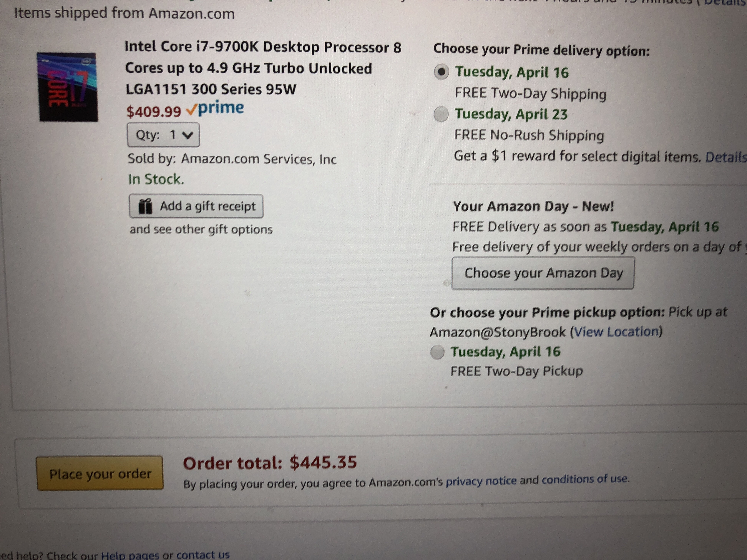747x560 pixels.
Task: Open the conditions of use link
Action: click(x=585, y=479)
